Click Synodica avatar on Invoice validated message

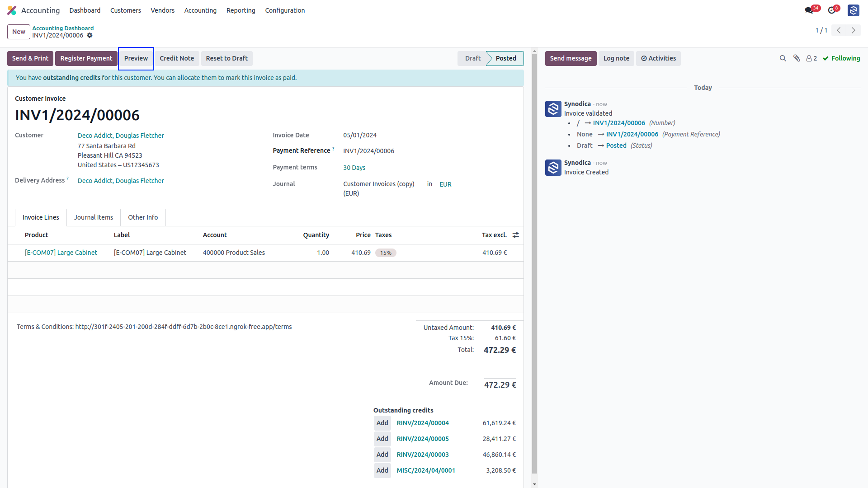click(553, 109)
